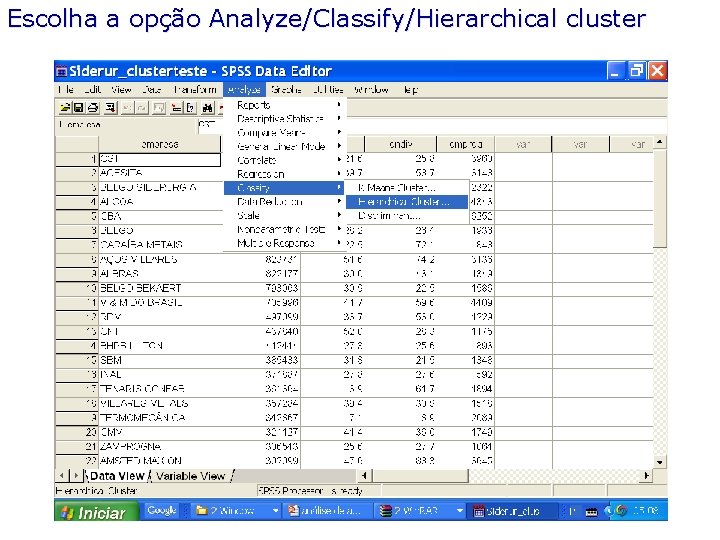Select cell BELGO BEKAERT in row 10

(x=160, y=288)
